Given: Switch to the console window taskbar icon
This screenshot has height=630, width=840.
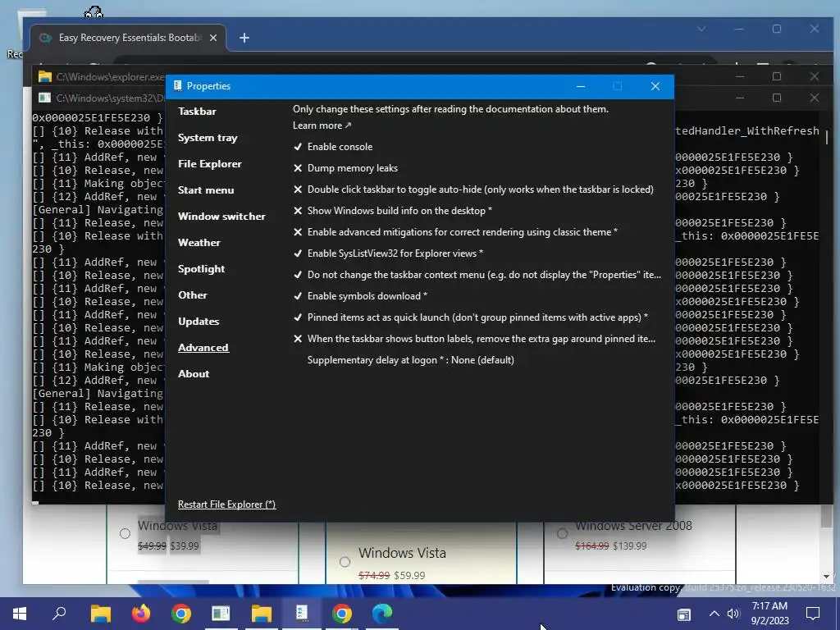Looking at the screenshot, I should coord(221,614).
